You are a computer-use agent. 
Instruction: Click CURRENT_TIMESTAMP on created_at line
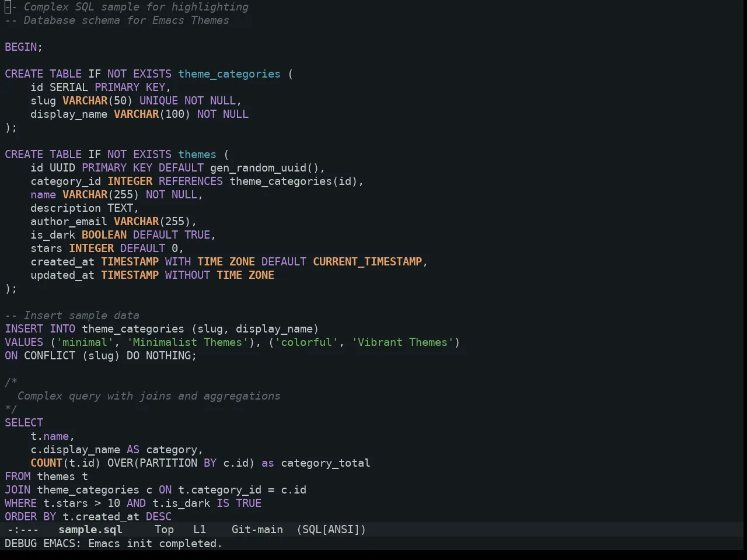coord(367,262)
